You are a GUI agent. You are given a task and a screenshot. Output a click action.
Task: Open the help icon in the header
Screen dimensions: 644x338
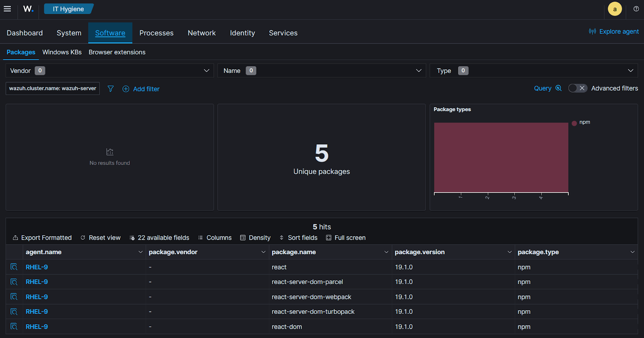636,9
